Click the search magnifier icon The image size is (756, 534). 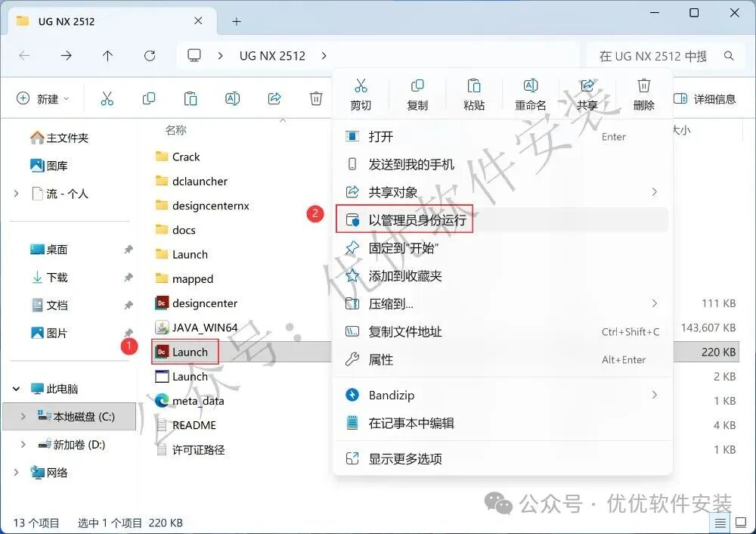(729, 56)
